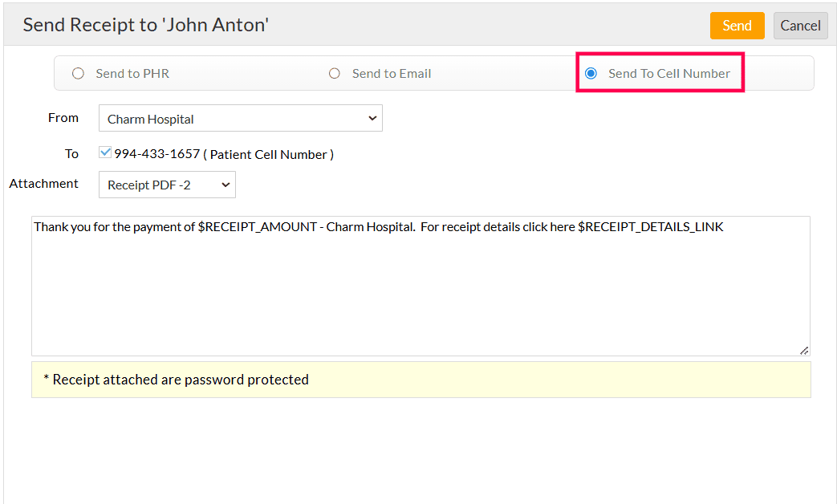Choose the Send to Email radio option
The width and height of the screenshot is (837, 504).
(335, 74)
